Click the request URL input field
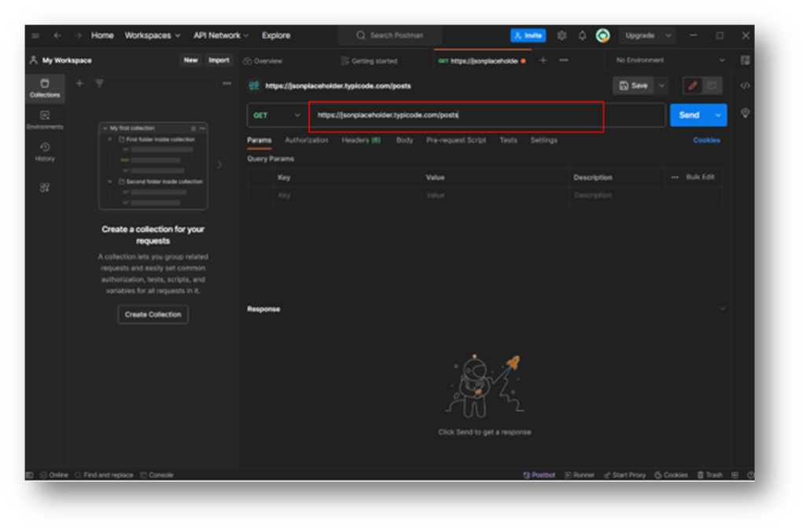The height and width of the screenshot is (532, 805). (x=456, y=115)
